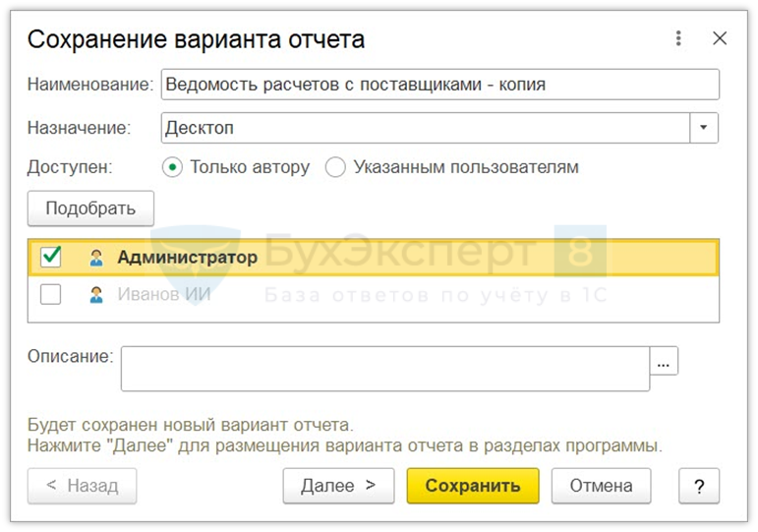Uncheck the Администратор checkbox
The width and height of the screenshot is (758, 532).
click(50, 258)
